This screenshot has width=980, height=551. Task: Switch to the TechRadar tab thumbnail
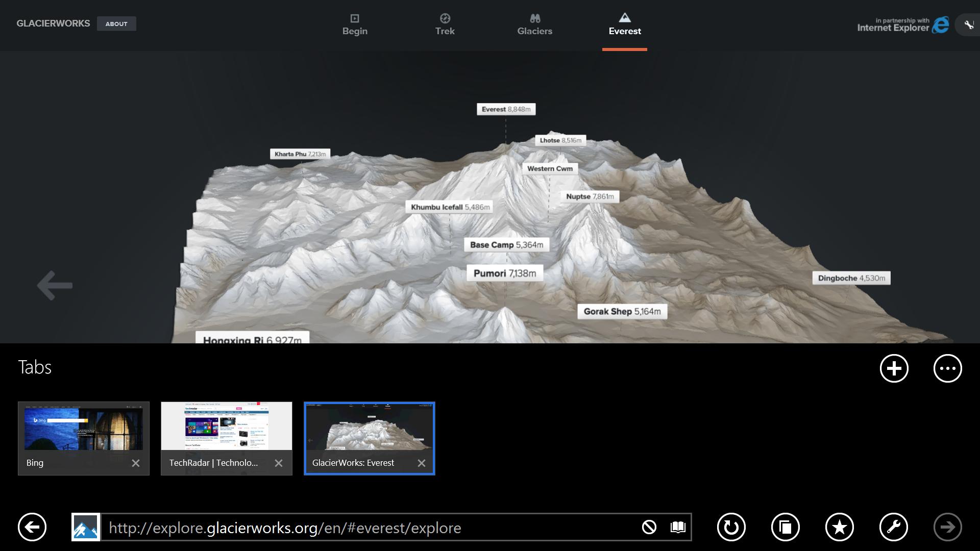coord(227,438)
